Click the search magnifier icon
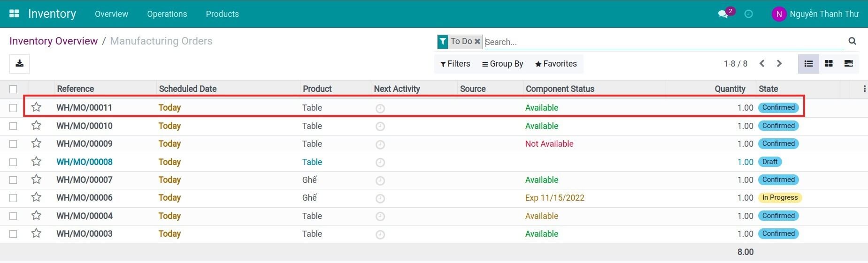The width and height of the screenshot is (868, 263). 852,41
